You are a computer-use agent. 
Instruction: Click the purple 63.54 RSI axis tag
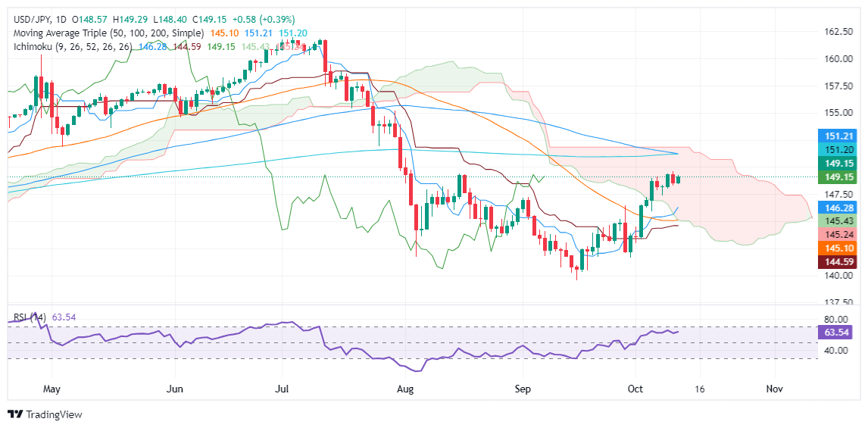point(838,333)
